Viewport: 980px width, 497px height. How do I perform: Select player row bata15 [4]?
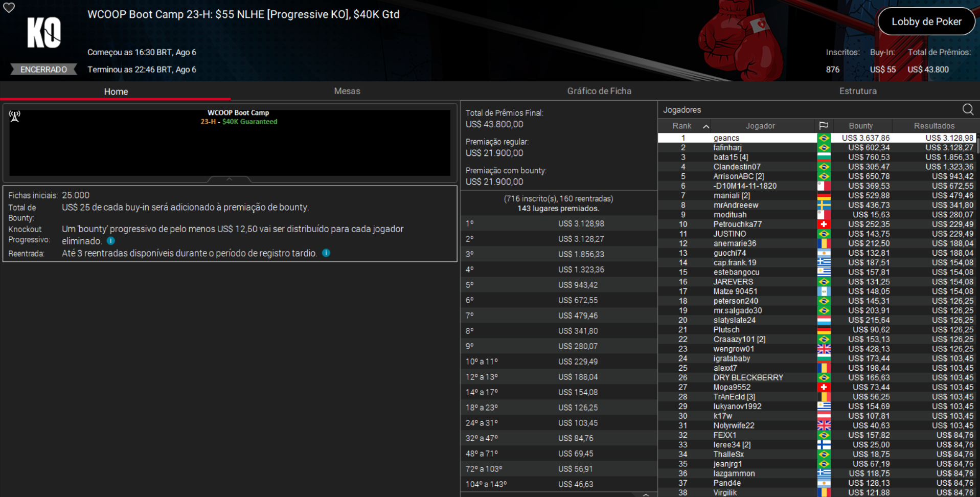point(817,157)
